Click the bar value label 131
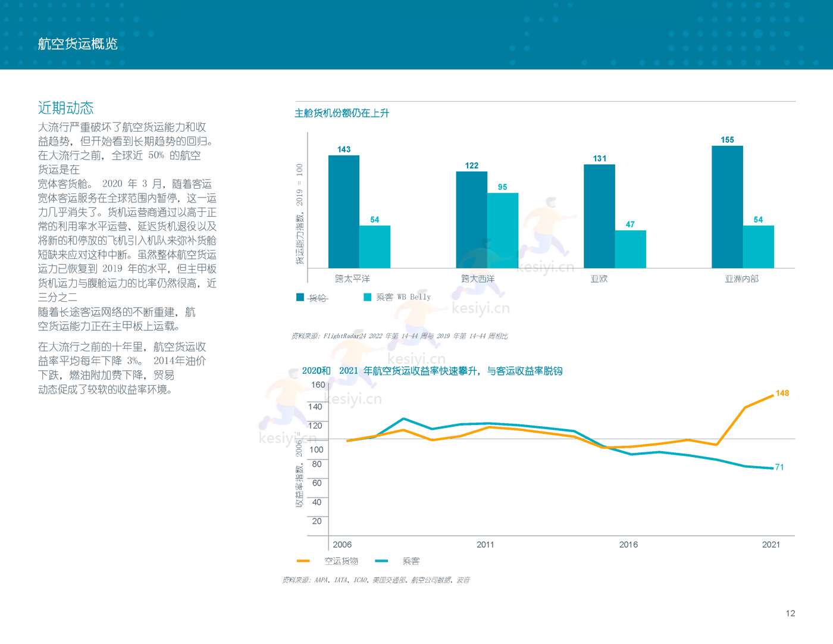The height and width of the screenshot is (644, 833). pyautogui.click(x=600, y=158)
